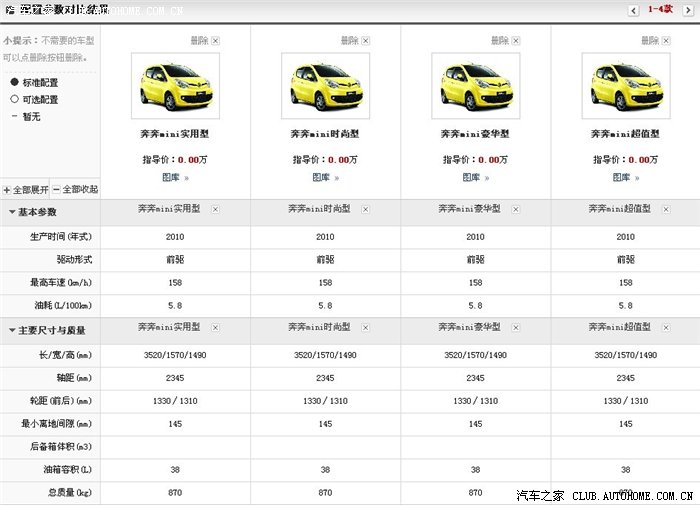Remove 奔奔mini时尚型 in 主要尺寸与质量 header row
Image resolution: width=700 pixels, height=505 pixels.
click(366, 328)
